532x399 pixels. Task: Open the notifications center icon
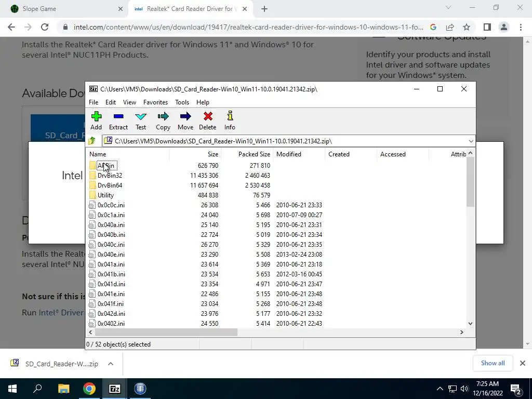pyautogui.click(x=516, y=390)
